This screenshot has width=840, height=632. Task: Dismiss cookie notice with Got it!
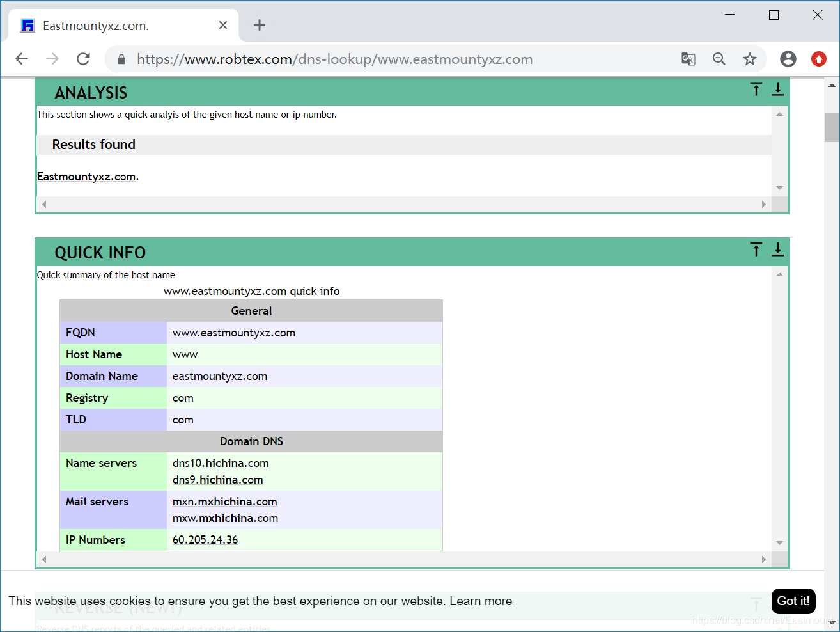click(x=793, y=601)
